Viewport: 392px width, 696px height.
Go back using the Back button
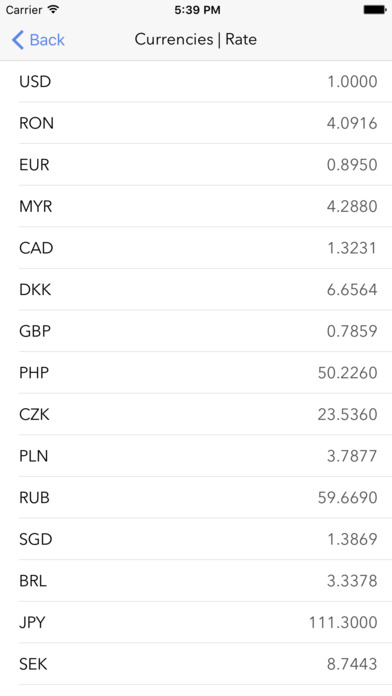38,40
